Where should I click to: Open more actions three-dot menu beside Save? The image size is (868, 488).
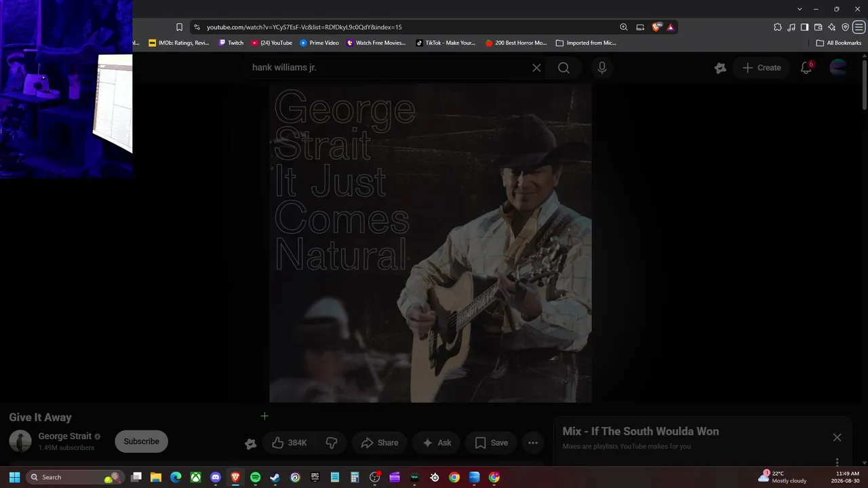(x=533, y=443)
